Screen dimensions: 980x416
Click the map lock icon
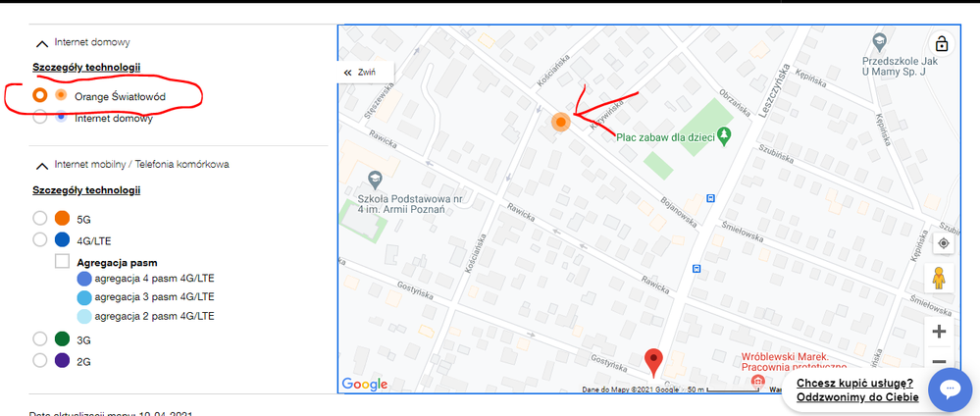pyautogui.click(x=941, y=44)
